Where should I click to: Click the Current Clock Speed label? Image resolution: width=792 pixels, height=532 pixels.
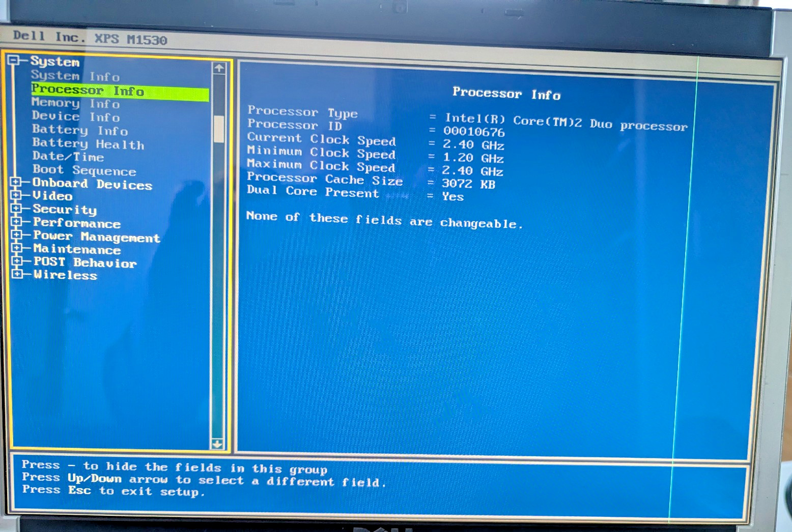tap(321, 139)
